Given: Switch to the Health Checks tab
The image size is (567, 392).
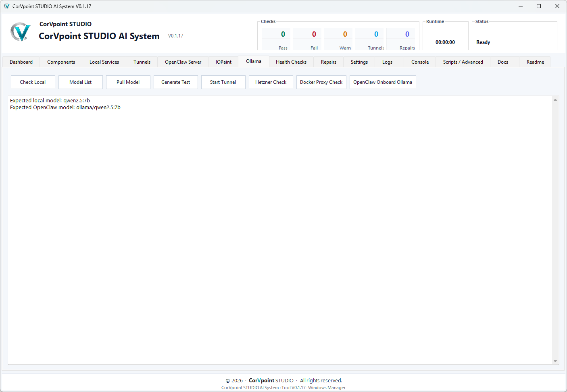Looking at the screenshot, I should click(x=291, y=62).
